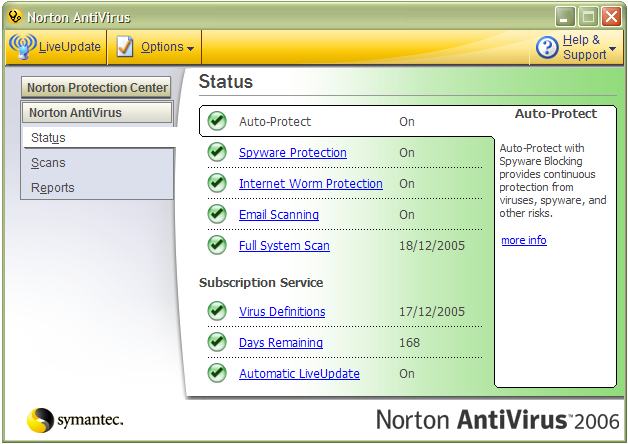Open the Spyware Protection link
The image size is (628, 444).
pos(293,153)
